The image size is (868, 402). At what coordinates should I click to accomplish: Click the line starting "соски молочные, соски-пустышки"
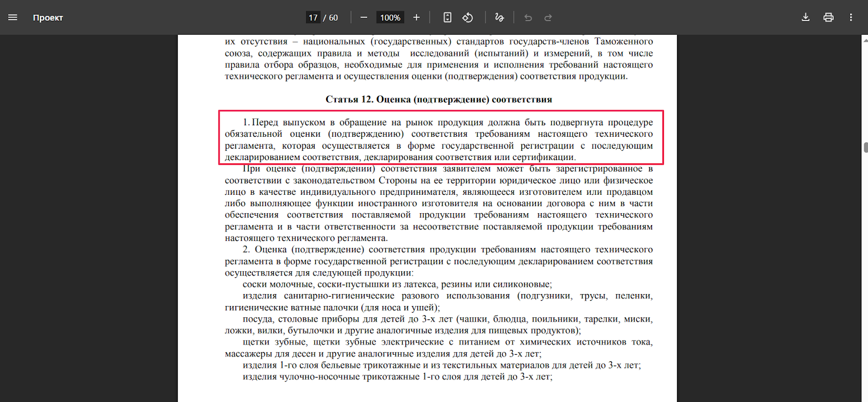397,284
